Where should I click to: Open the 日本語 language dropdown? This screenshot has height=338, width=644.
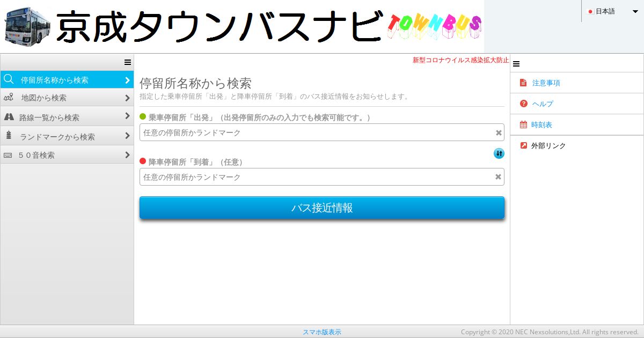[x=612, y=11]
